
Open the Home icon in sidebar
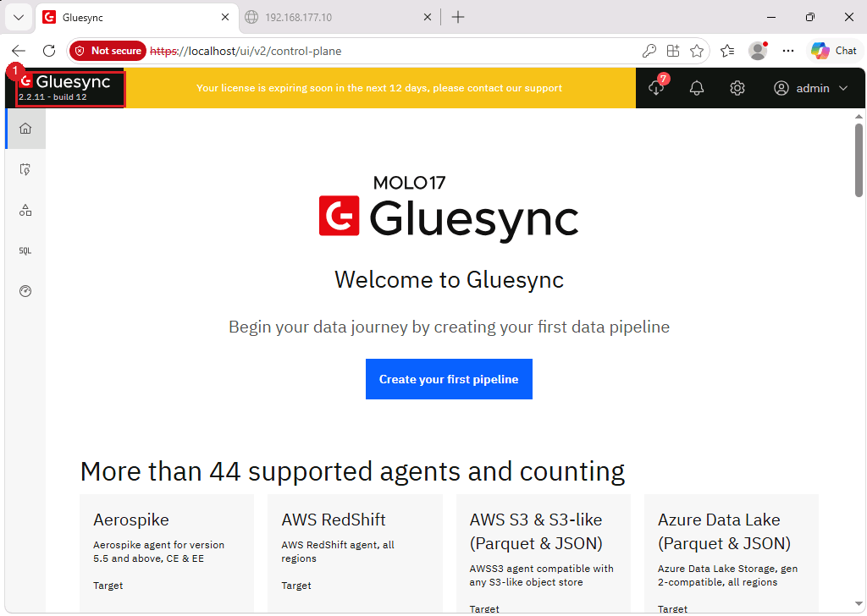pos(25,129)
